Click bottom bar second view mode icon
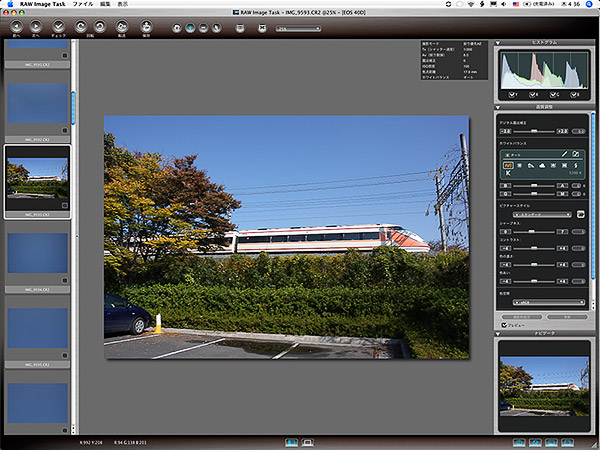This screenshot has width=600, height=450. click(308, 442)
